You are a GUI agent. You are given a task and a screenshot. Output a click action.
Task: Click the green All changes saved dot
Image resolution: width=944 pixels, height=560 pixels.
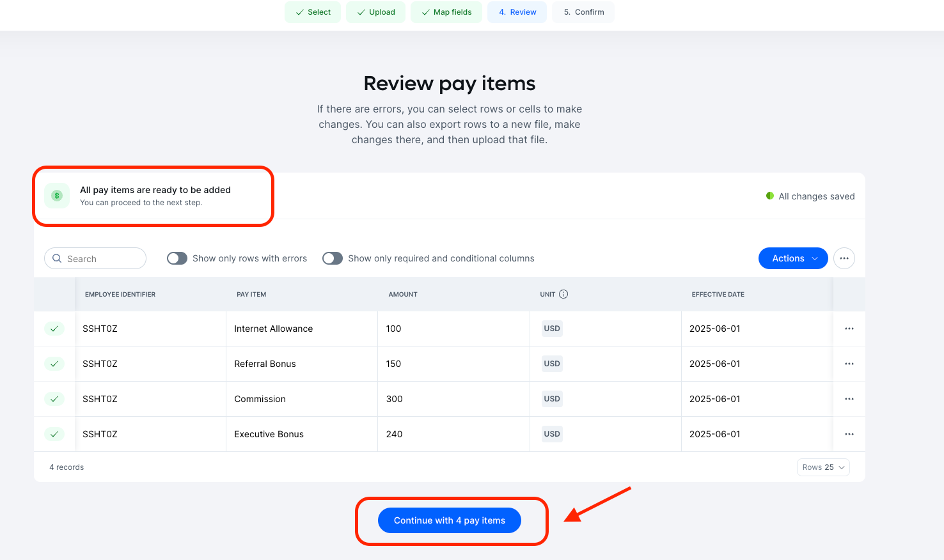click(770, 196)
